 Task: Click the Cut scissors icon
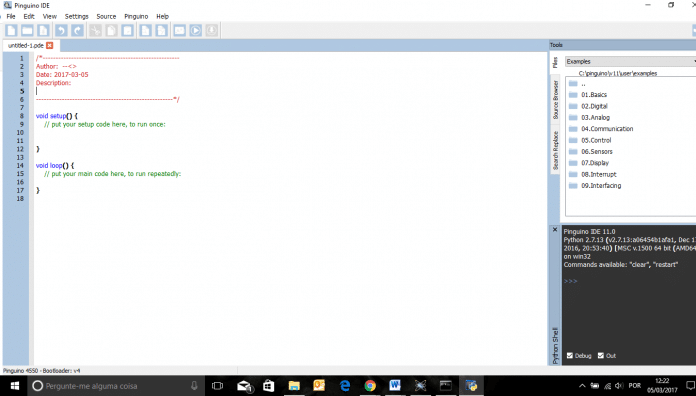(x=95, y=30)
